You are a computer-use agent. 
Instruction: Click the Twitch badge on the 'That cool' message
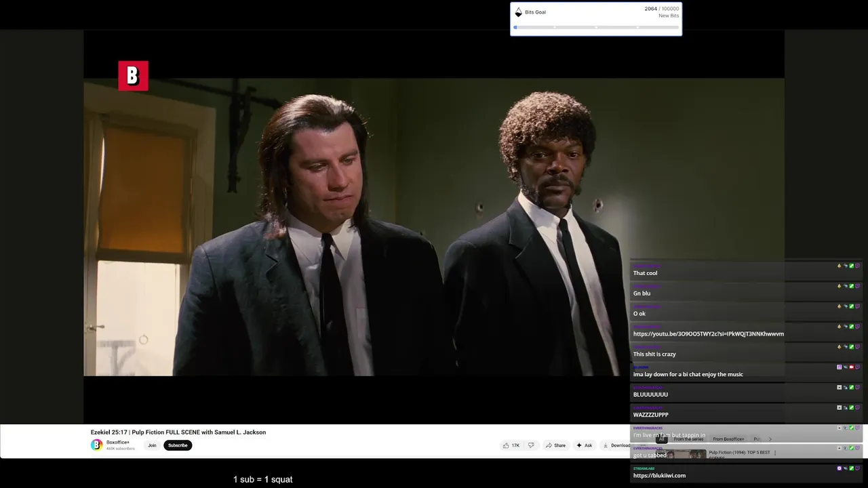click(x=857, y=266)
